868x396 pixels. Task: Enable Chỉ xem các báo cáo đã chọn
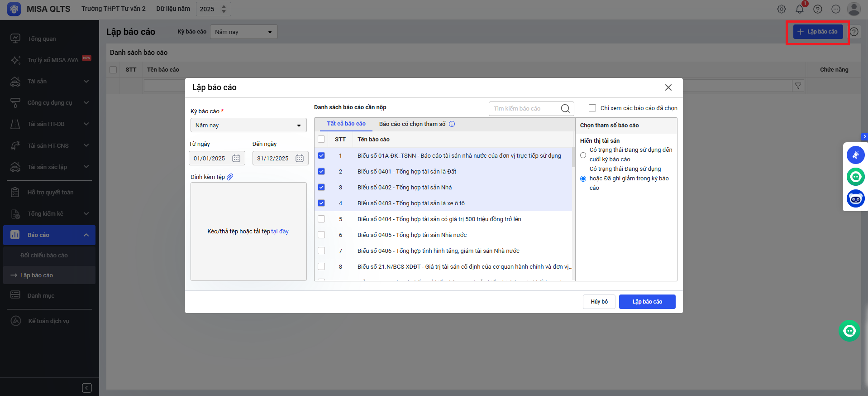tap(592, 108)
